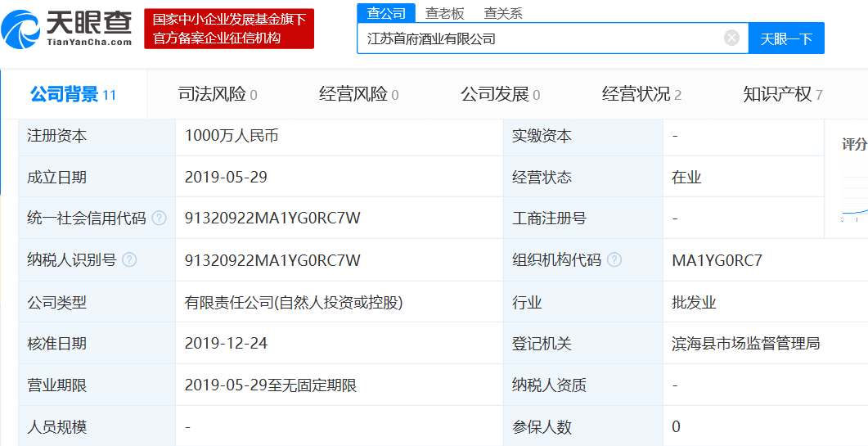The image size is (868, 446).
Task: Select the 核准日期 value 2019-12-24
Action: point(226,344)
